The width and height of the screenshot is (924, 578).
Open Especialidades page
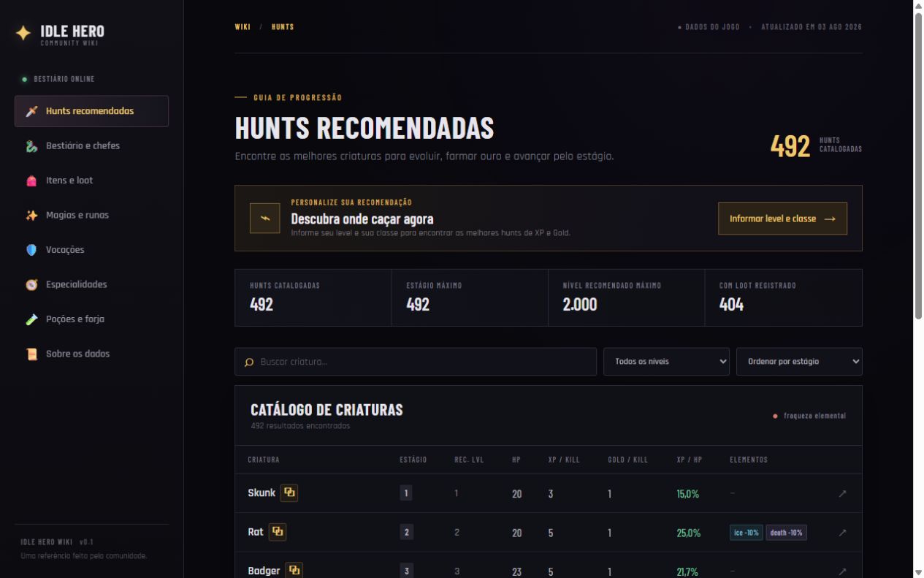[x=91, y=285]
